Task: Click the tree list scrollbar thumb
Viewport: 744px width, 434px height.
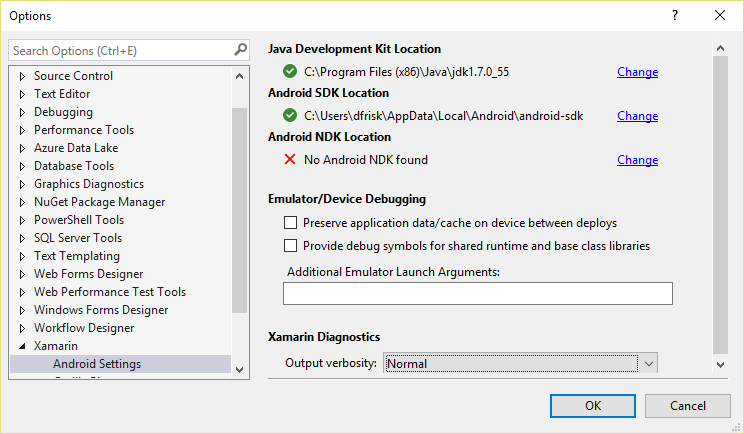Action: point(240,211)
